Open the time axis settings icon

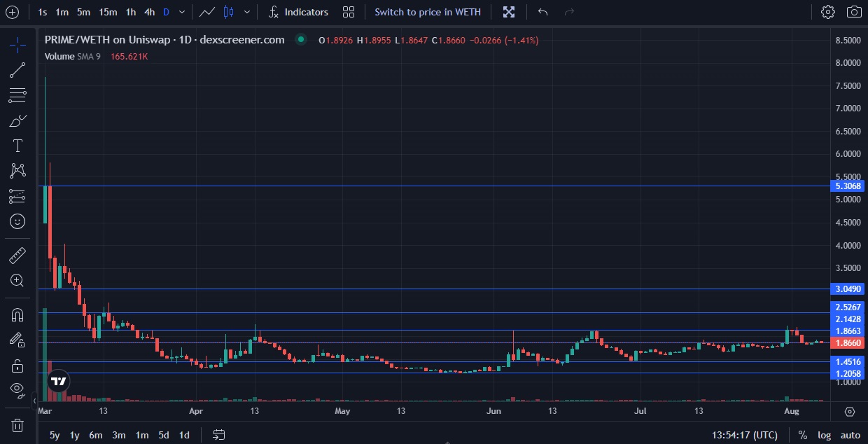[850, 411]
